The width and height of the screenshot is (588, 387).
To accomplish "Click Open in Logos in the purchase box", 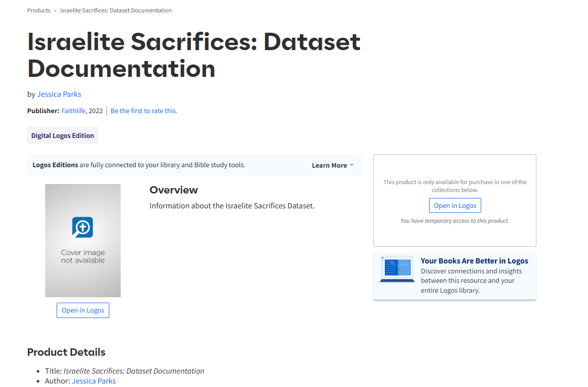I will (455, 205).
